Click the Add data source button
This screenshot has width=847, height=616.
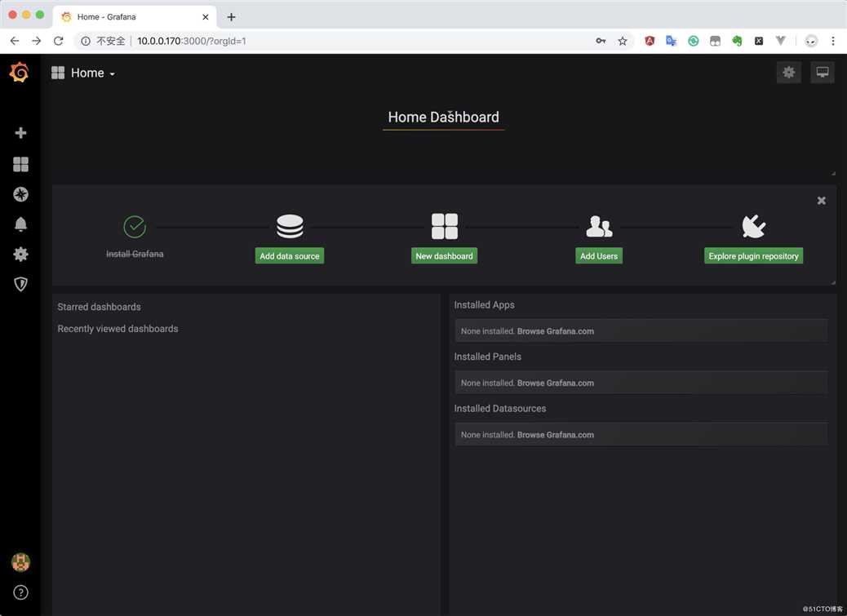point(290,256)
